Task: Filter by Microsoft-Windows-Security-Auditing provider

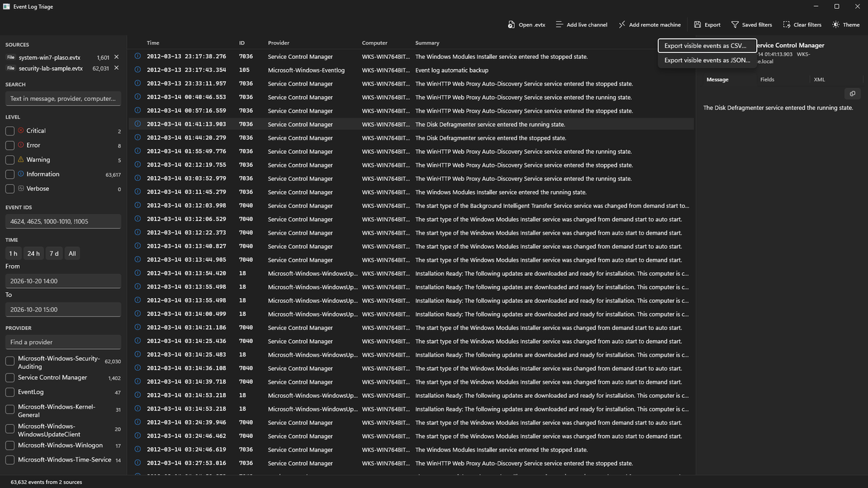Action: 10,362
